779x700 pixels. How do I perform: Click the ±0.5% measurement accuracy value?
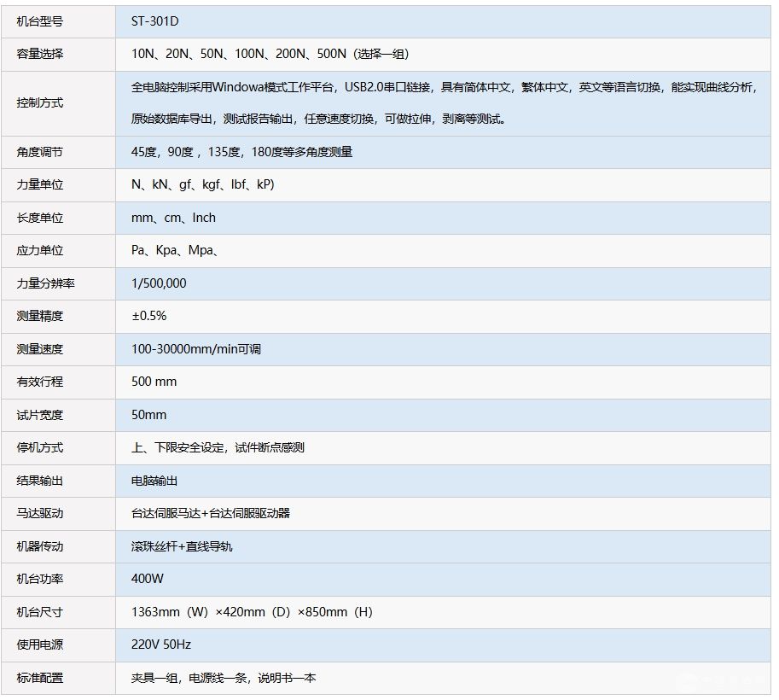coord(149,316)
